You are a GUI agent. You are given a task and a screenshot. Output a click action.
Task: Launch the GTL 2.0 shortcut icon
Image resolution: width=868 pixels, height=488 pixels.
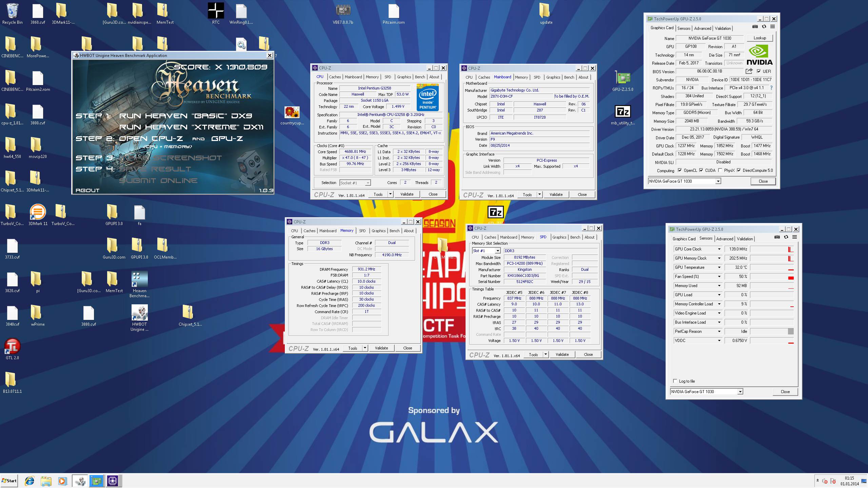(x=12, y=349)
